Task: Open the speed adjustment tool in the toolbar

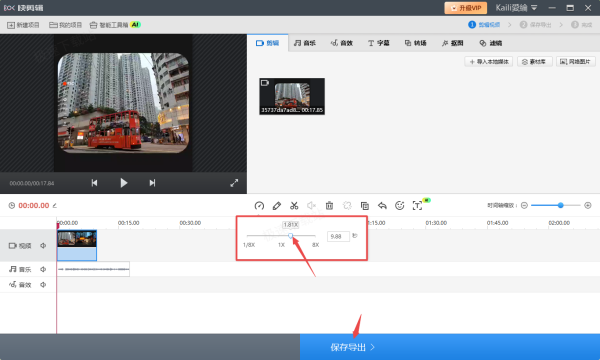Action: click(x=259, y=206)
